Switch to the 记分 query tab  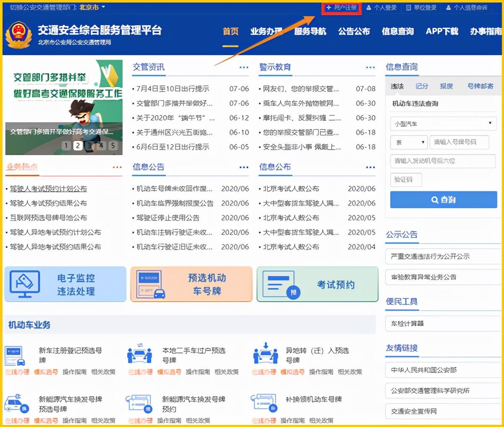(x=422, y=86)
